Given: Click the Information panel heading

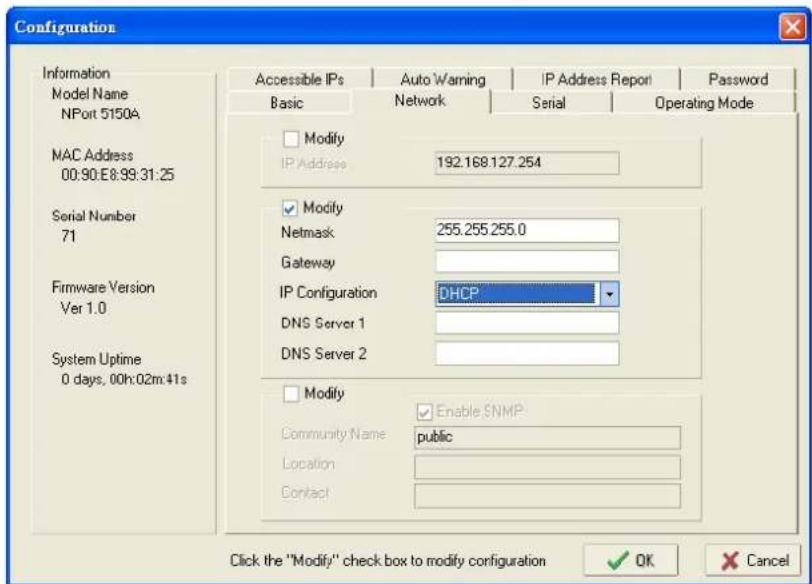Looking at the screenshot, I should coord(76,73).
